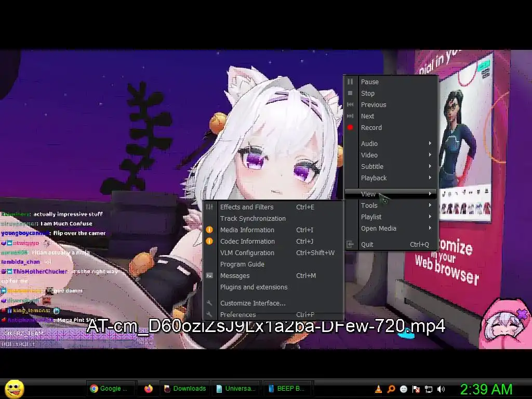Select Stop in the context menu

coord(391,94)
